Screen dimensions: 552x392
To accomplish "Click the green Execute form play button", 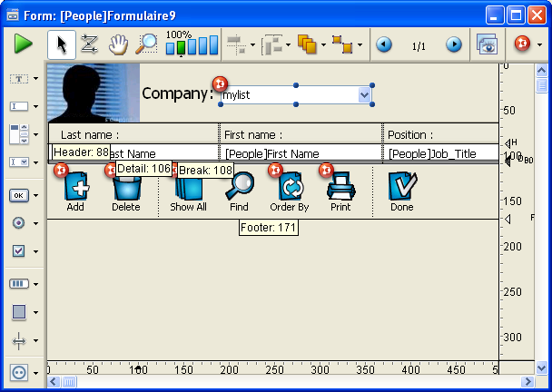I will (23, 44).
